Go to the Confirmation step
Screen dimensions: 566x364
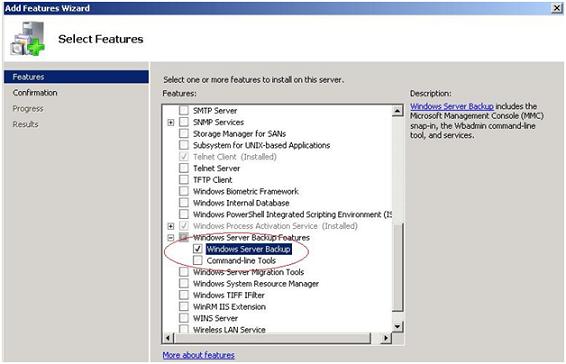[x=35, y=93]
